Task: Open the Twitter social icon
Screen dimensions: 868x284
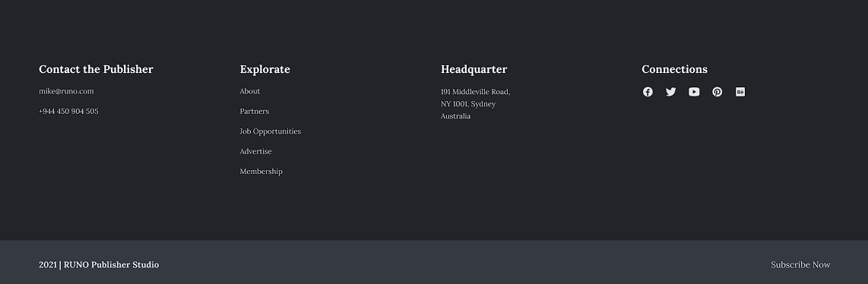Action: [670, 92]
